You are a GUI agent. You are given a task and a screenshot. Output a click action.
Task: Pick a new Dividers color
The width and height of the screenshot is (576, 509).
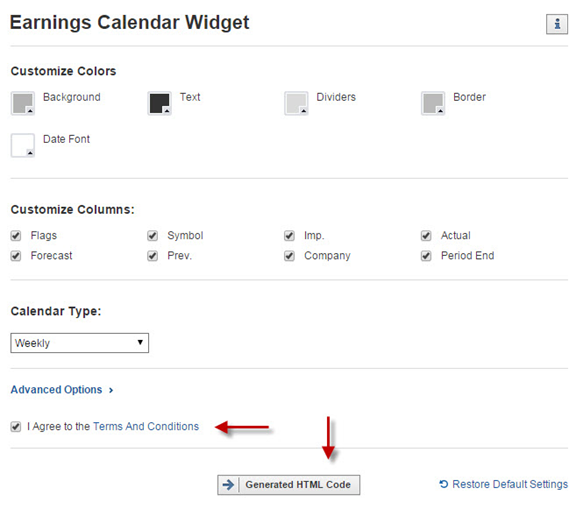pyautogui.click(x=296, y=103)
